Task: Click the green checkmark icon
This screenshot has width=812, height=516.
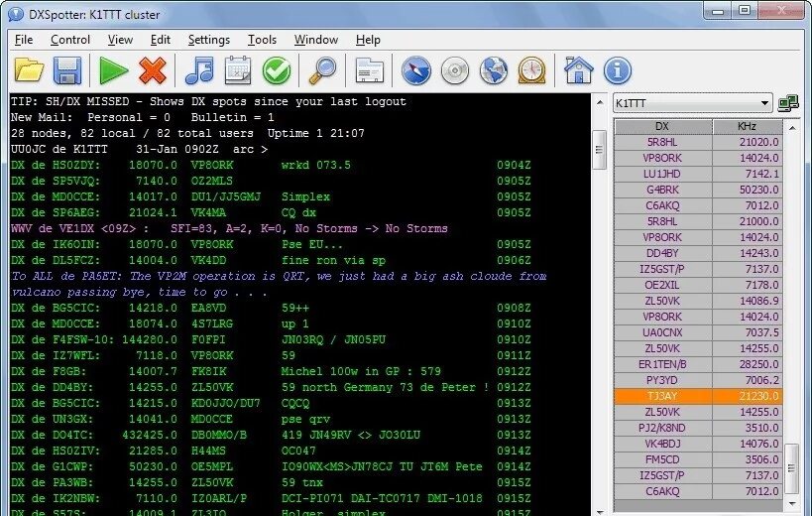Action: (x=277, y=70)
